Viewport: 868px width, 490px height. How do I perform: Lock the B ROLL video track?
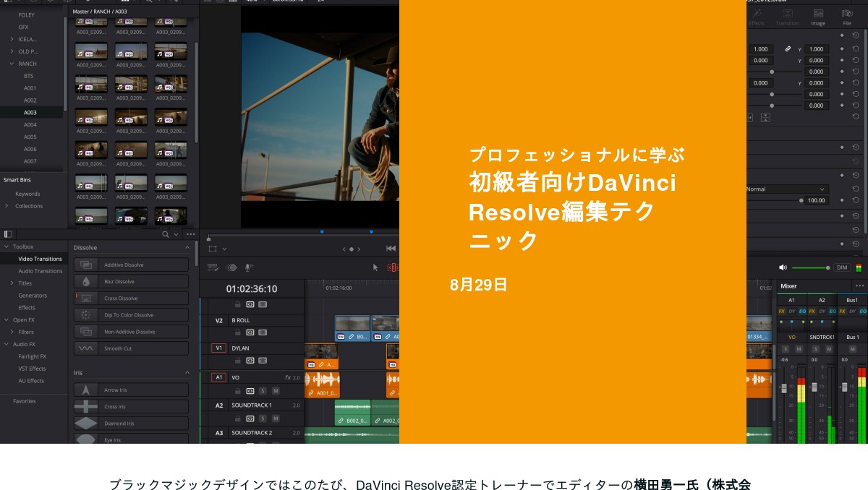[x=237, y=332]
